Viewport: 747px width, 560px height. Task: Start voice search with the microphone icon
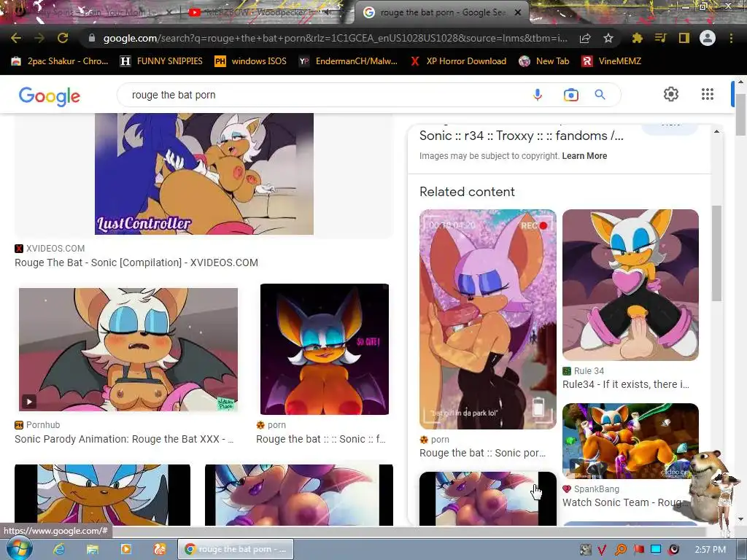click(x=538, y=95)
